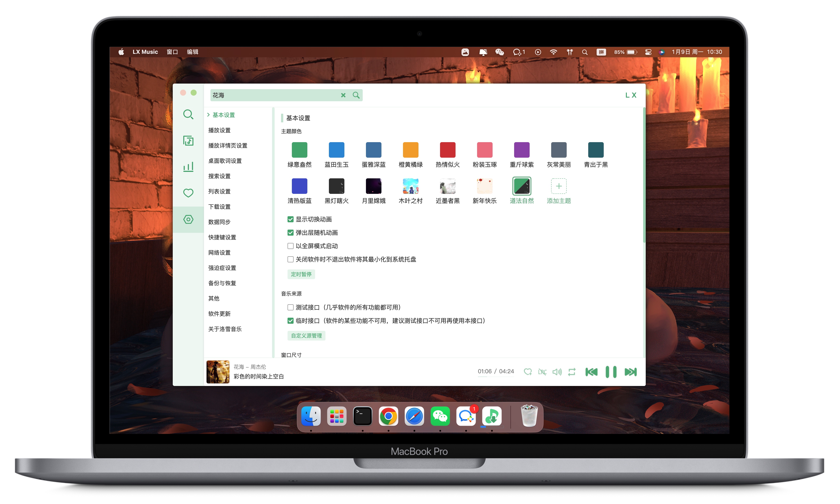Screen dimensions: 840x504
Task: Open Spotlight search in menu bar
Action: coord(584,52)
